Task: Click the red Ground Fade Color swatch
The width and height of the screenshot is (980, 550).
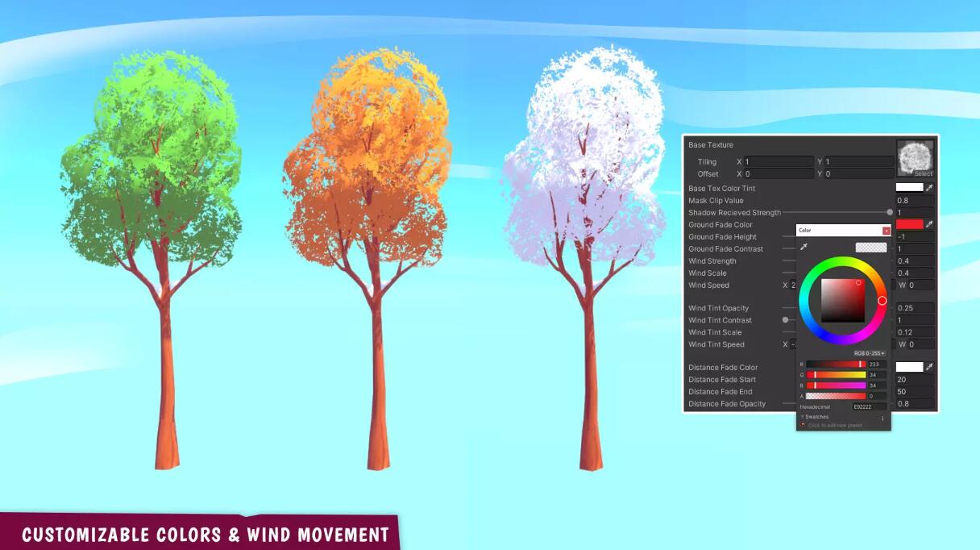Action: (909, 224)
